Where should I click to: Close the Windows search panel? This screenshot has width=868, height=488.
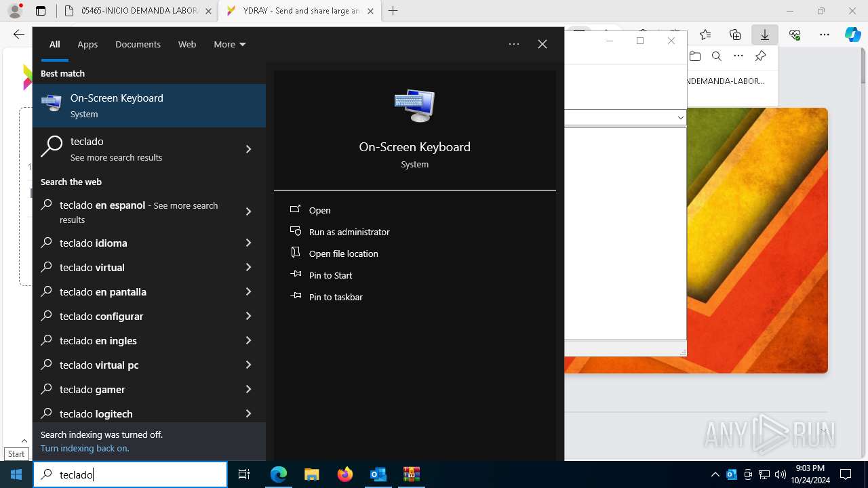point(542,44)
